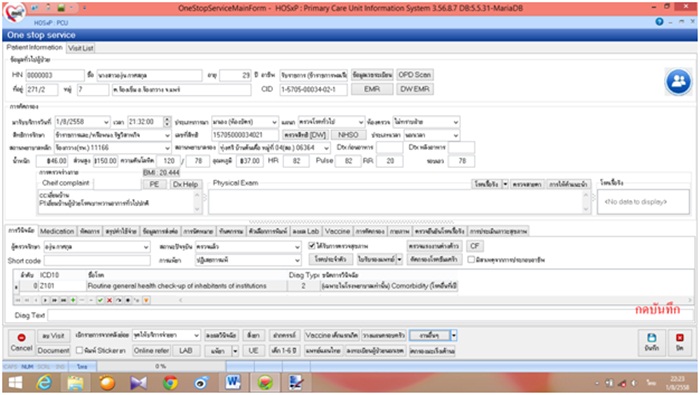Click the orange filter icon in the record navigator
The image size is (700, 395).
click(146, 300)
